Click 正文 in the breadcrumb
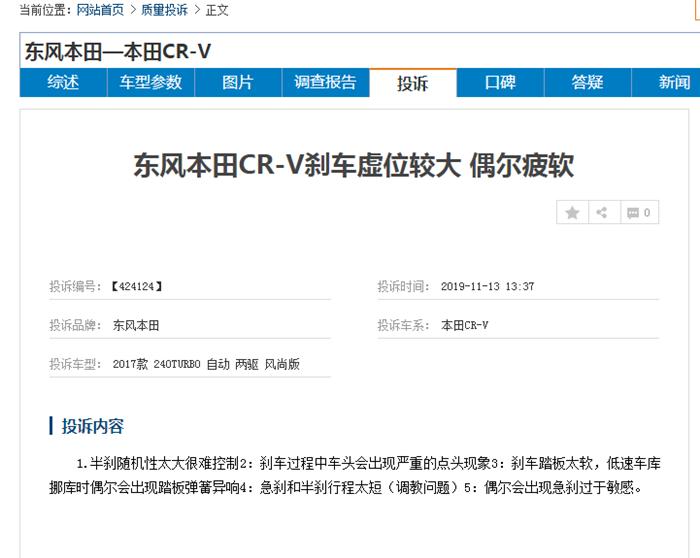This screenshot has width=700, height=558. coord(217,10)
